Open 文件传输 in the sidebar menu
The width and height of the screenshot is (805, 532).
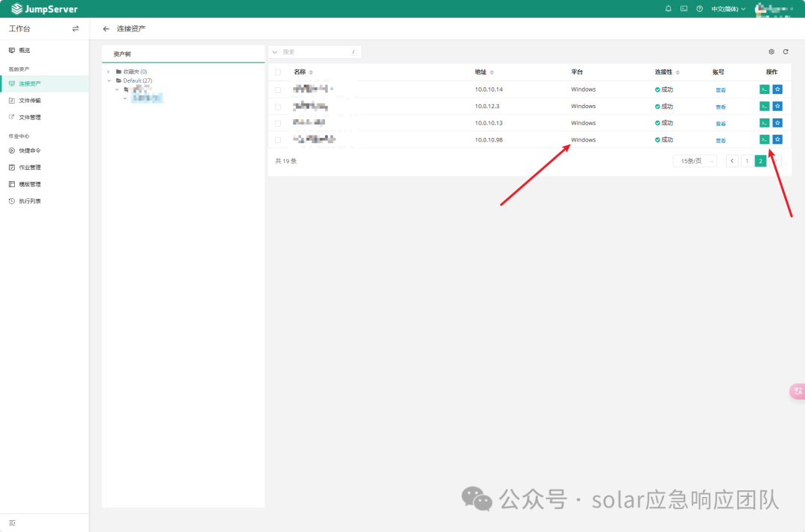[30, 100]
